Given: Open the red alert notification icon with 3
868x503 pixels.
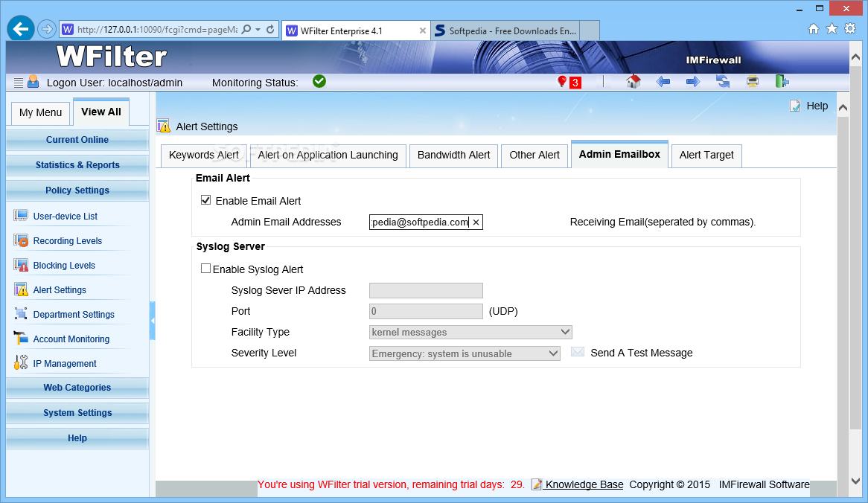Looking at the screenshot, I should point(569,82).
